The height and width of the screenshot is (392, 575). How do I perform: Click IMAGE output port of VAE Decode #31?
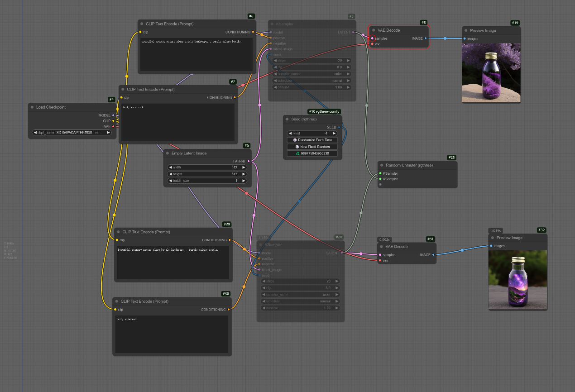coord(433,255)
